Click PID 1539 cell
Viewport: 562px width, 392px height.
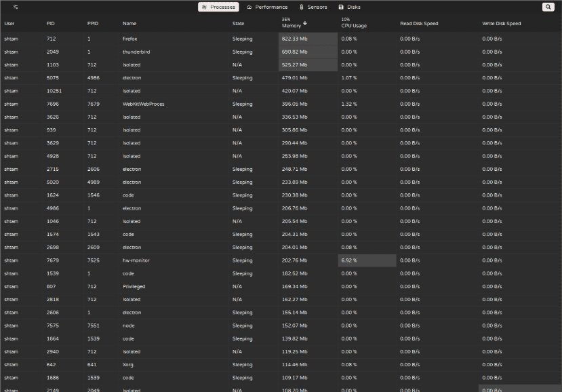pos(53,273)
